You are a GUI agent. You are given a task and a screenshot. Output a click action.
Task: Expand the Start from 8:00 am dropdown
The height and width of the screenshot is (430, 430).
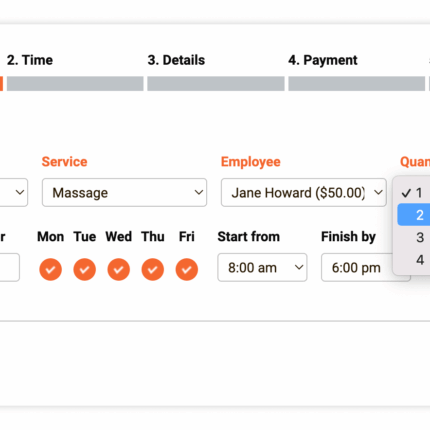(x=262, y=267)
